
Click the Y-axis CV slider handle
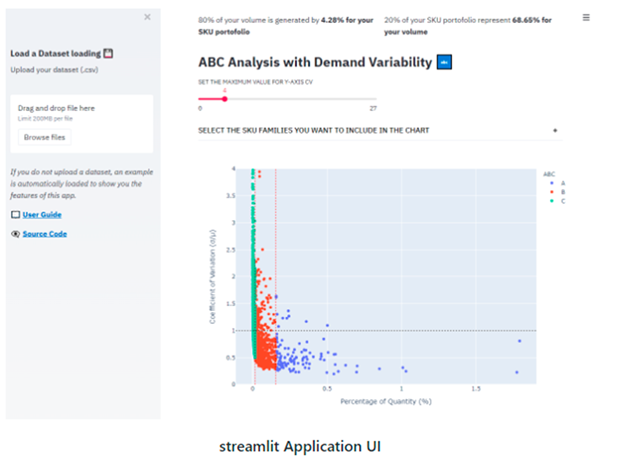tap(225, 98)
